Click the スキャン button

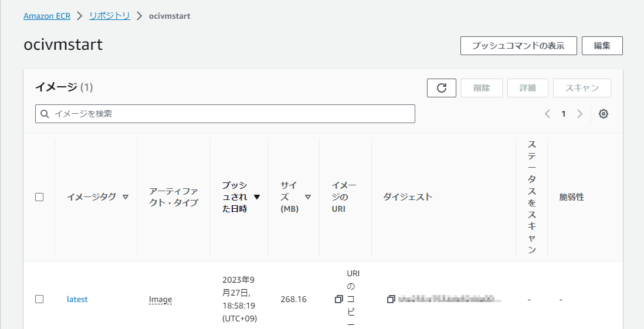coord(582,88)
